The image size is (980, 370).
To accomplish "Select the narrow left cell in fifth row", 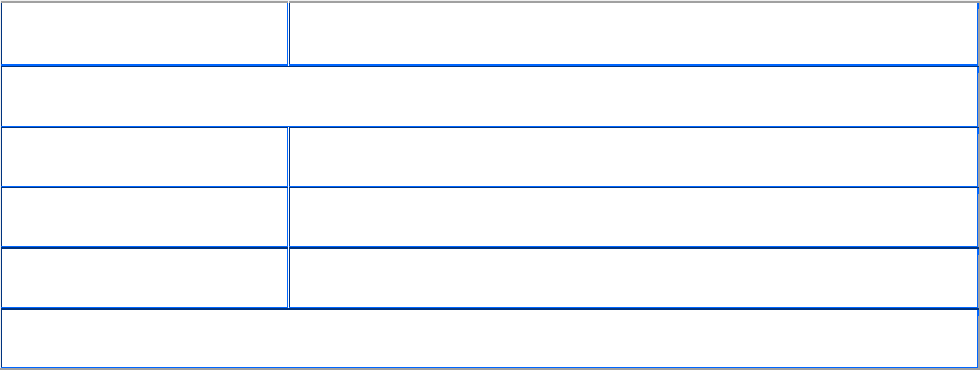I will point(145,277).
